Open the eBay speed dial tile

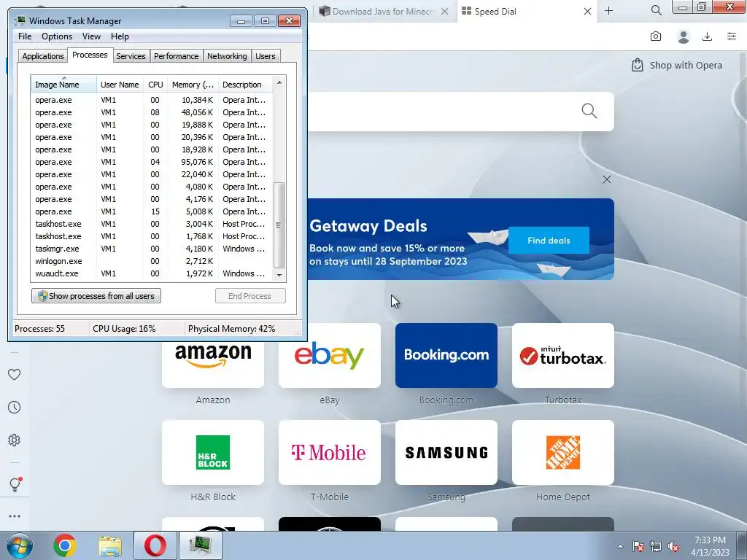point(330,356)
